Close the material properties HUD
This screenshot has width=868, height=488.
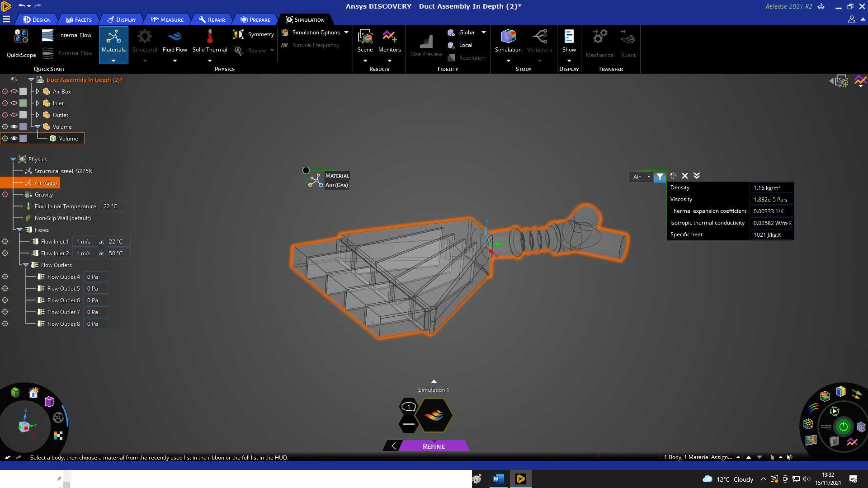[685, 176]
